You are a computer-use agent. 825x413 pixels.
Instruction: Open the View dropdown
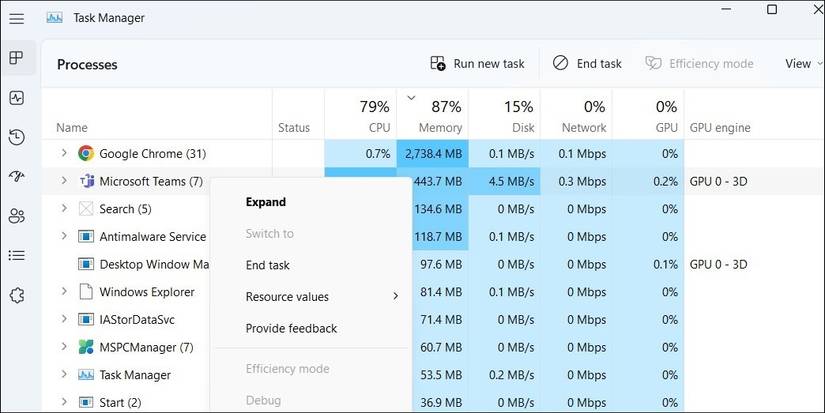[802, 64]
